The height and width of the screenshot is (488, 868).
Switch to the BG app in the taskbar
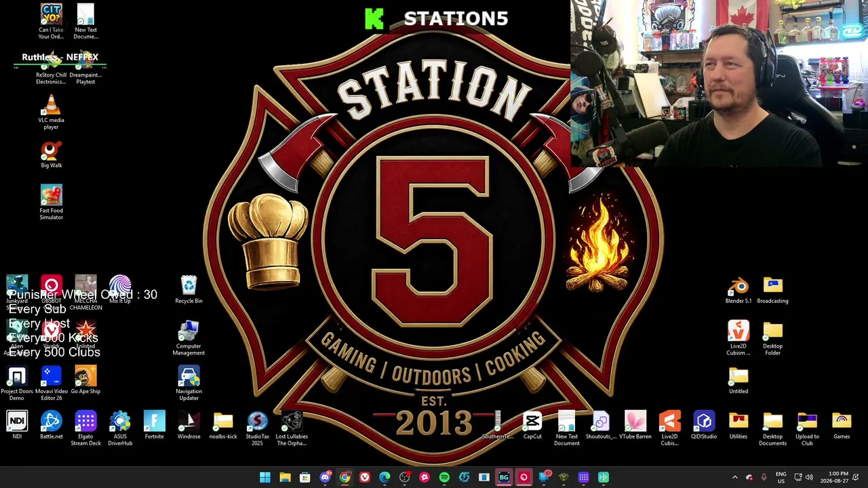point(504,477)
